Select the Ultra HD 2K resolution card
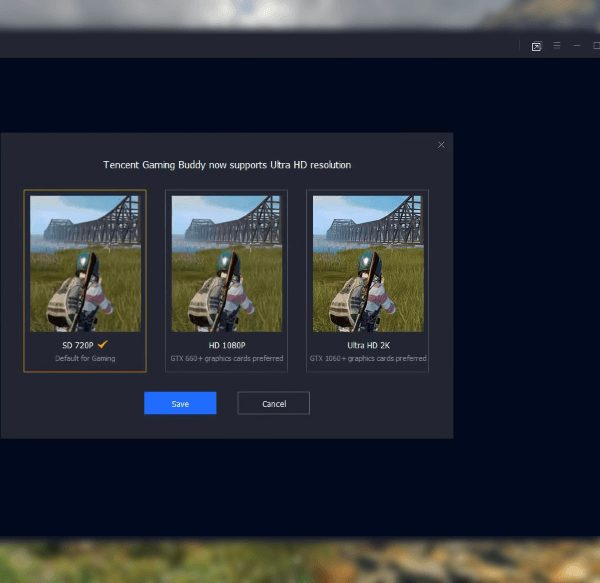Screen dimensions: 600x583 tap(367, 281)
